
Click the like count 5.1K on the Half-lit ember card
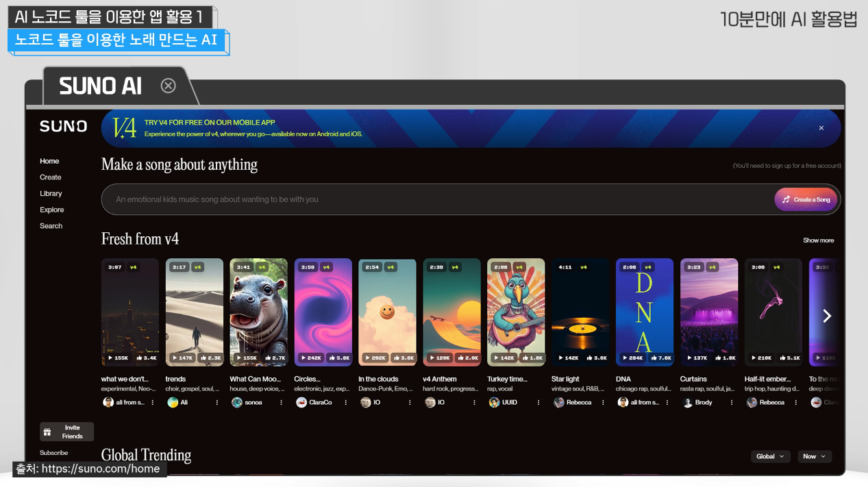(x=790, y=358)
